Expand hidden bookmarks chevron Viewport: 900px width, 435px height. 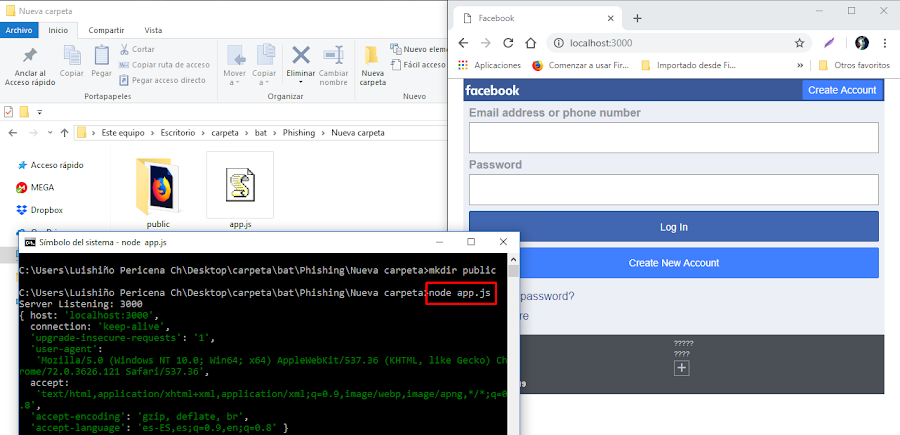[x=800, y=65]
